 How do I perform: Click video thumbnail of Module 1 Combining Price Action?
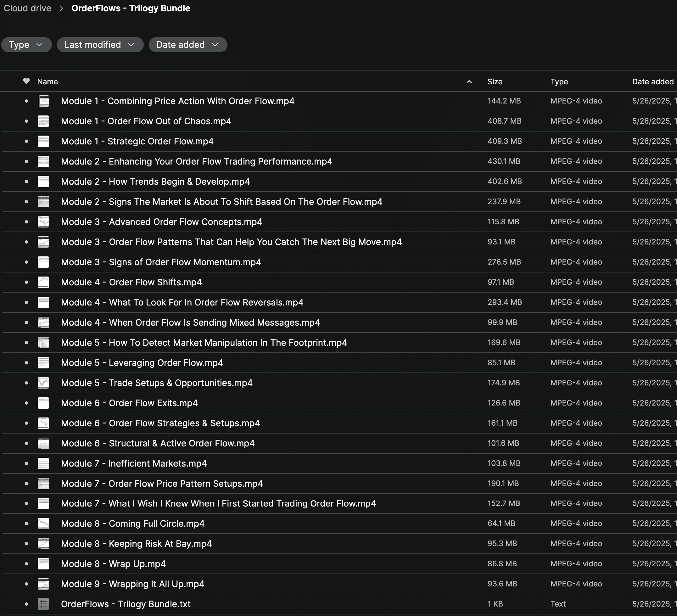43,101
